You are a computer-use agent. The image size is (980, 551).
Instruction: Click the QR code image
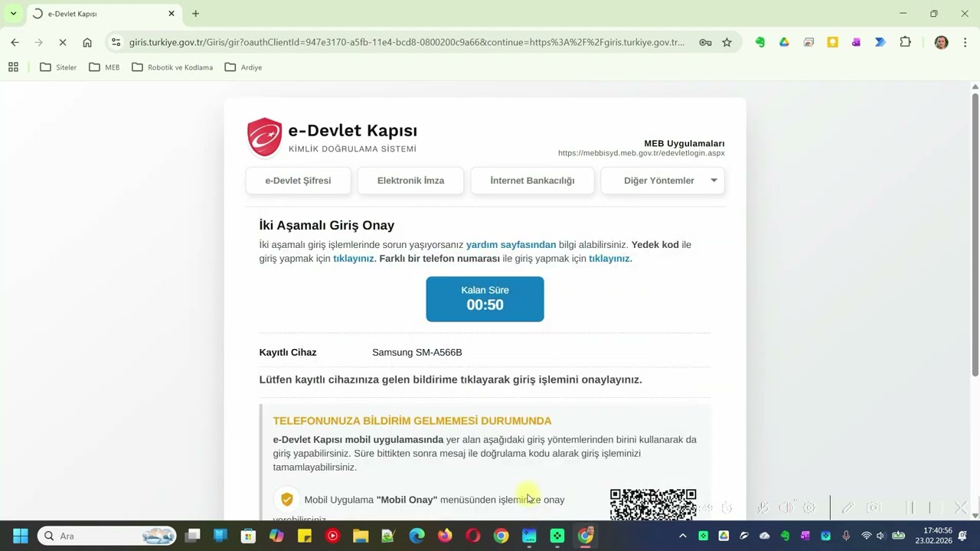653,504
